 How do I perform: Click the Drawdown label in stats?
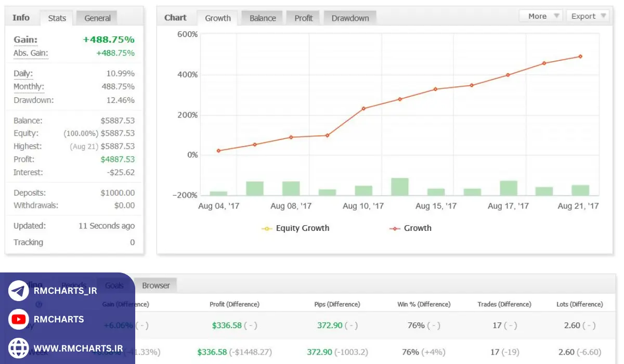(33, 100)
